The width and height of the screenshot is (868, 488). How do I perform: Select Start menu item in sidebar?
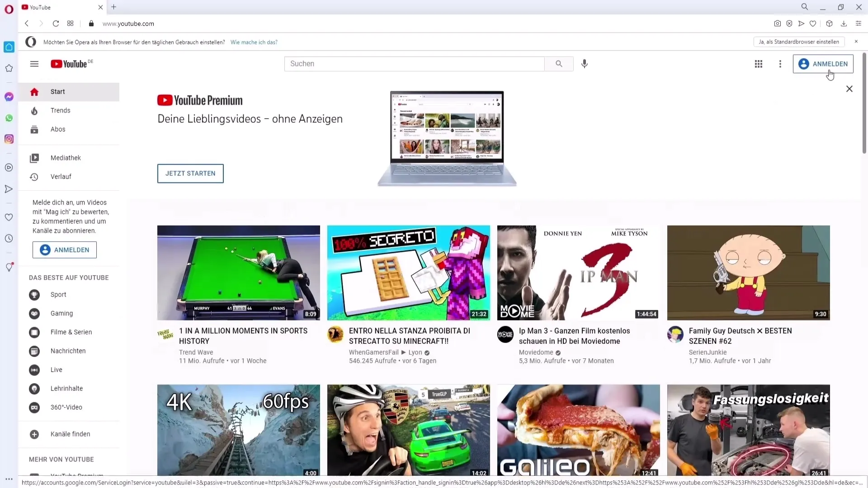58,92
